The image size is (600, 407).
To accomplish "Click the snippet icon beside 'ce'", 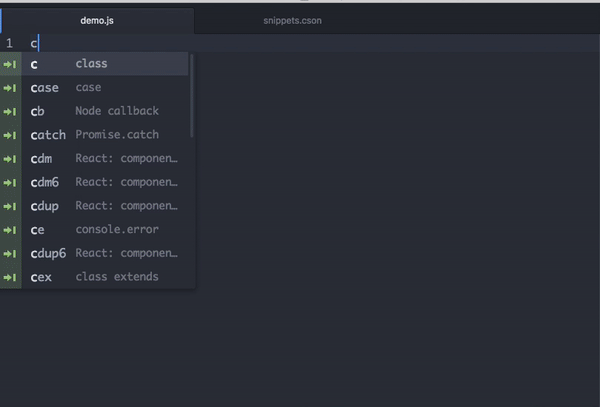I will pos(10,230).
